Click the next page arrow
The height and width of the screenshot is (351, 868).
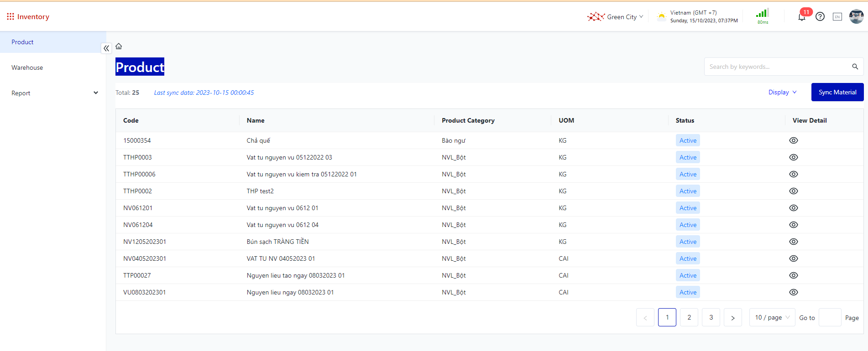click(732, 317)
